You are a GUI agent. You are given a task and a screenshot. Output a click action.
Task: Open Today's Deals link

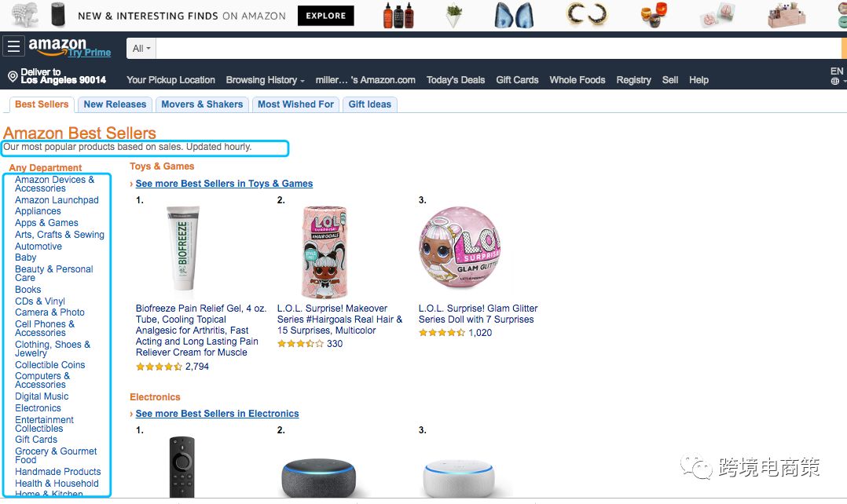click(x=456, y=80)
